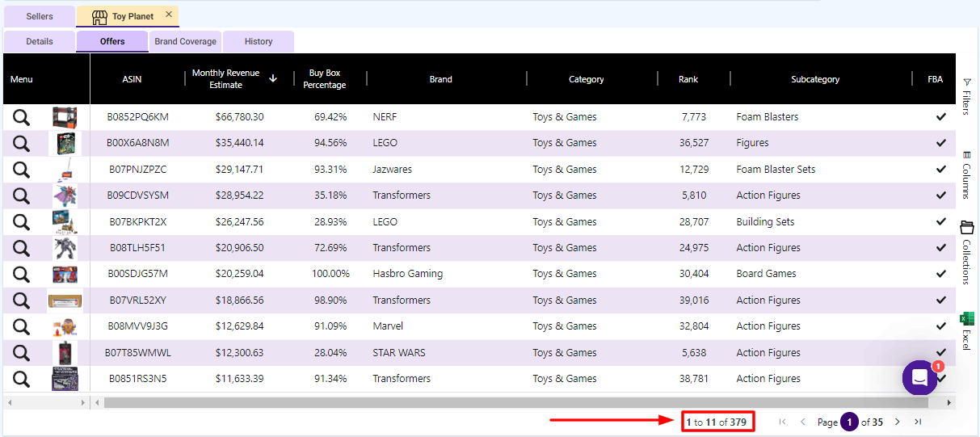980x437 pixels.
Task: Click product thumbnail for B09CDVSYSM Transformers
Action: pyautogui.click(x=65, y=195)
